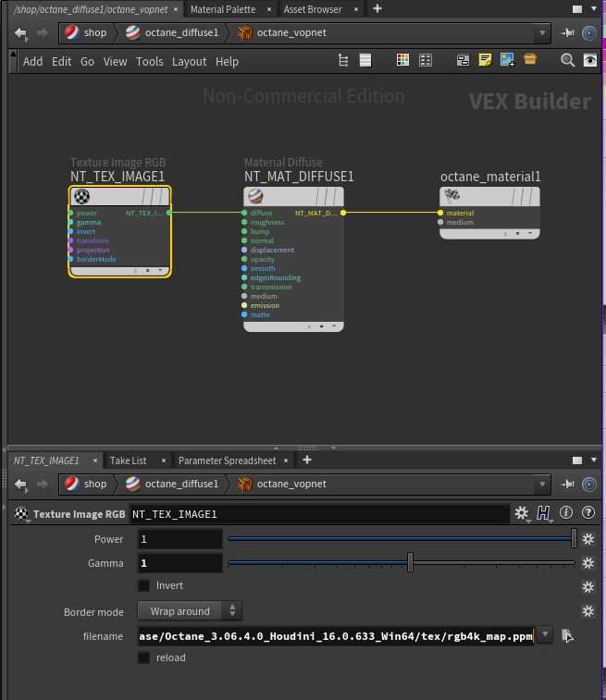Adjust the Gamma slider handle

410,562
